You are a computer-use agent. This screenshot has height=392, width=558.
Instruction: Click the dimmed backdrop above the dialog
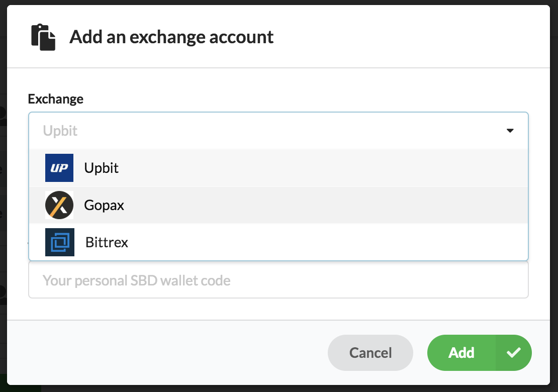(x=279, y=2)
